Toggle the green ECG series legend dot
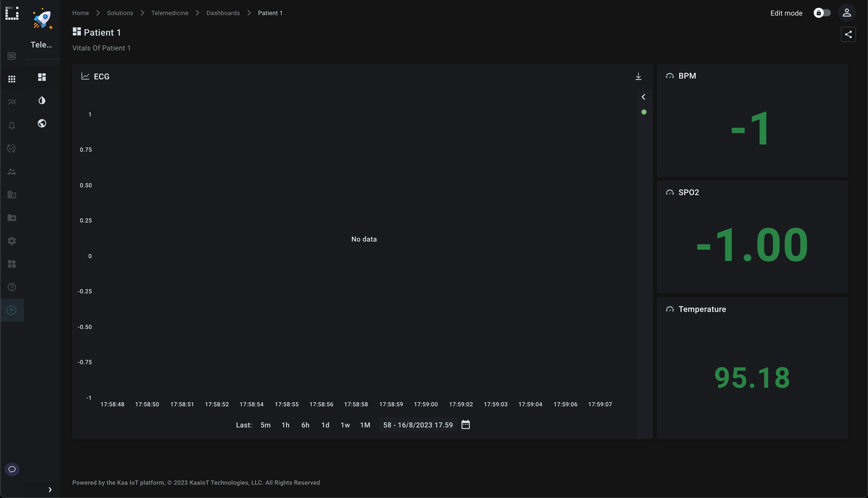The image size is (868, 498). (644, 112)
